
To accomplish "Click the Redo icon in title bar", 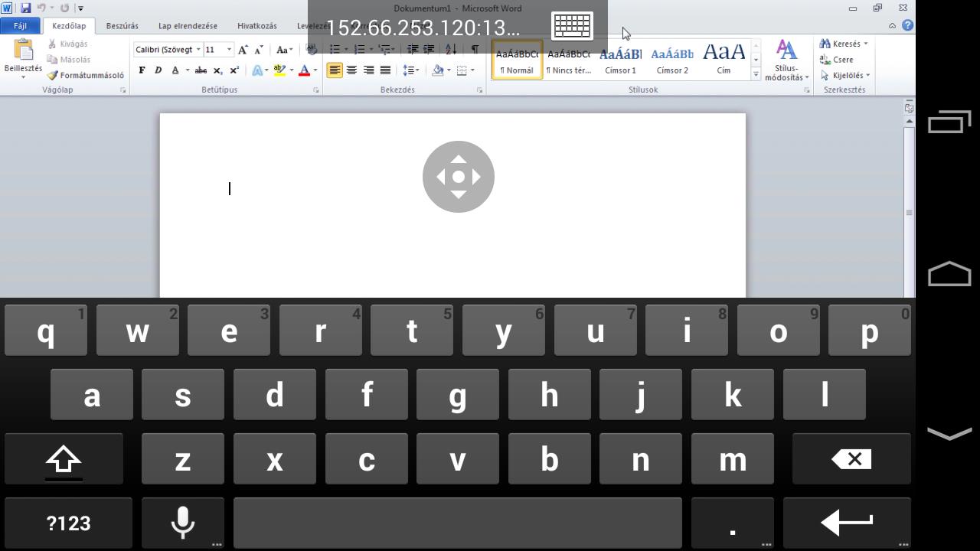I will coord(64,8).
